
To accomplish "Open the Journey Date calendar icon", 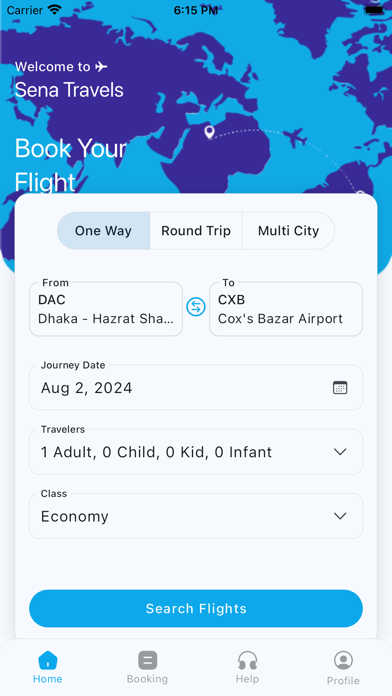I will 340,388.
